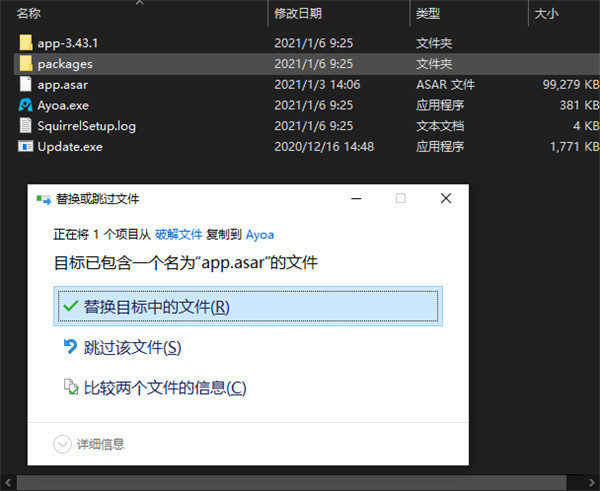The height and width of the screenshot is (491, 600).
Task: Click the ASAR 文件 type cell
Action: coord(445,85)
